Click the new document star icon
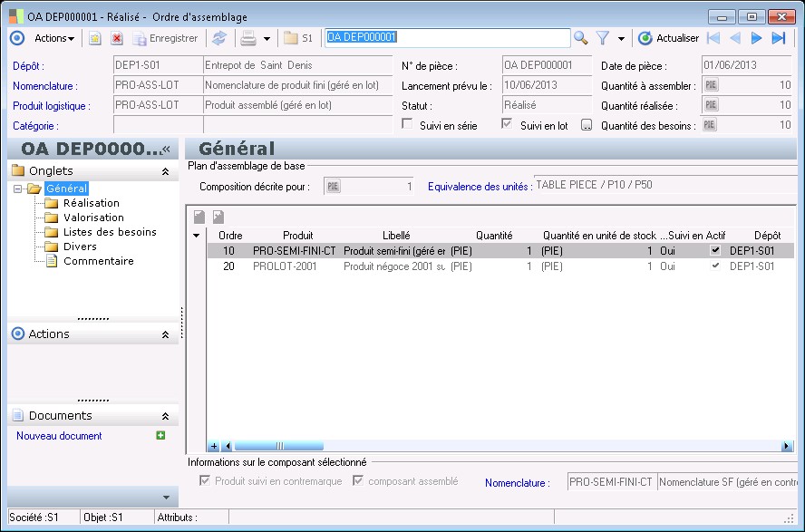This screenshot has height=532, width=805. click(95, 38)
